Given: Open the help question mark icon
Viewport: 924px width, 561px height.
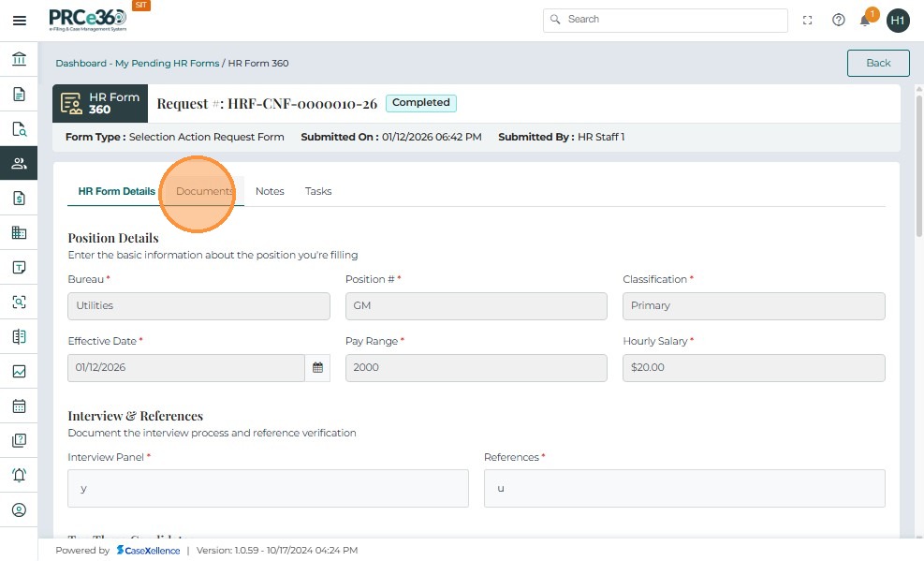Looking at the screenshot, I should (x=839, y=20).
